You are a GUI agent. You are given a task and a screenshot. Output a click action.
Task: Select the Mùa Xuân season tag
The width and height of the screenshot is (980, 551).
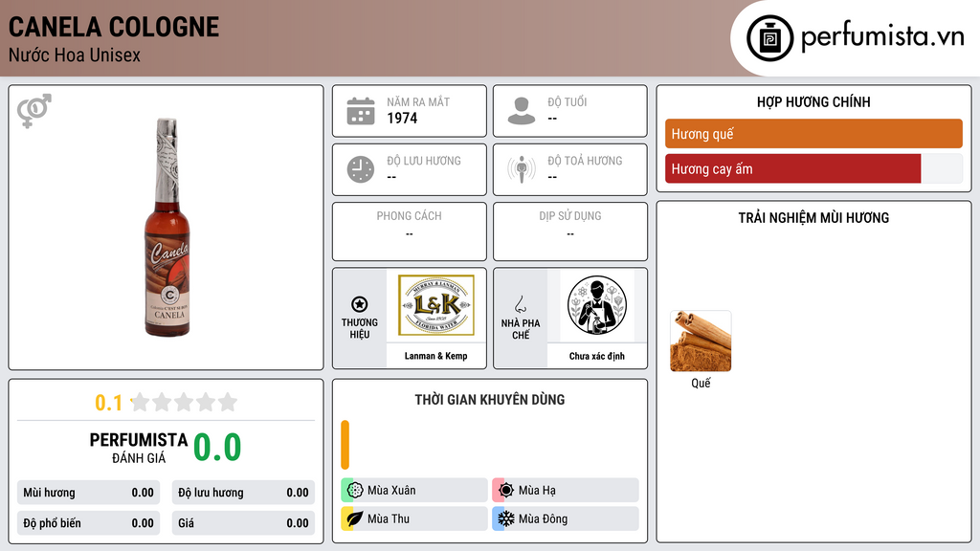(413, 491)
